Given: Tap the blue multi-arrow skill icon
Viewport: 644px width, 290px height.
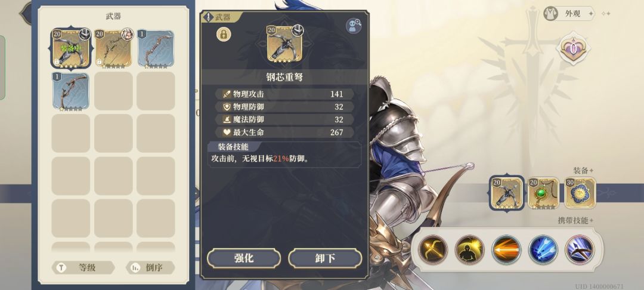Looking at the screenshot, I should 543,249.
